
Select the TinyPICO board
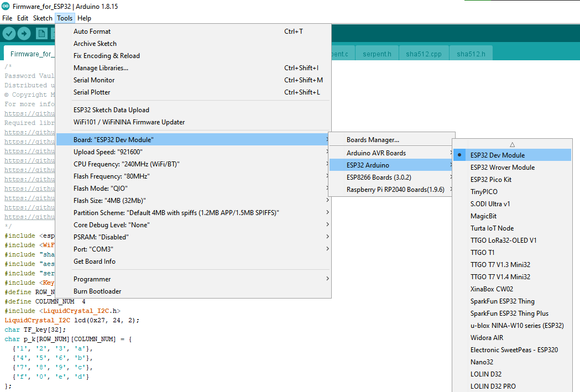point(484,191)
